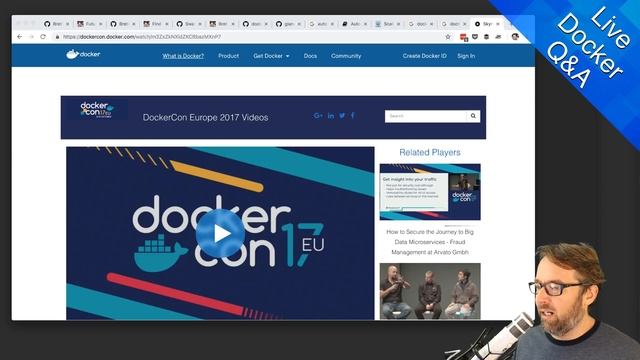Open the 'Get insight into your traffic' thumbnail
640x360 pixels.
pyautogui.click(x=430, y=192)
